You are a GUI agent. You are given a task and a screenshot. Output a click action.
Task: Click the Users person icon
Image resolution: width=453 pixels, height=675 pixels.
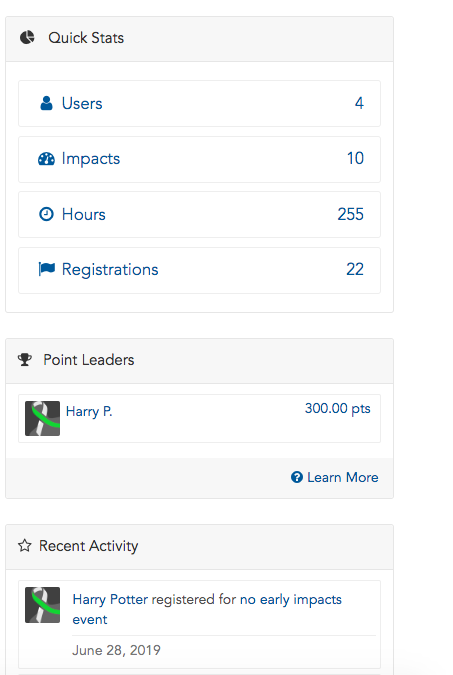[x=46, y=103]
